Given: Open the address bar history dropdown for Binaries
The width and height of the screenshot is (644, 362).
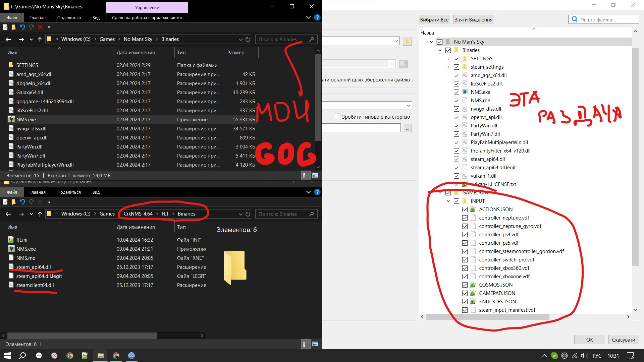Looking at the screenshot, I should 240,39.
